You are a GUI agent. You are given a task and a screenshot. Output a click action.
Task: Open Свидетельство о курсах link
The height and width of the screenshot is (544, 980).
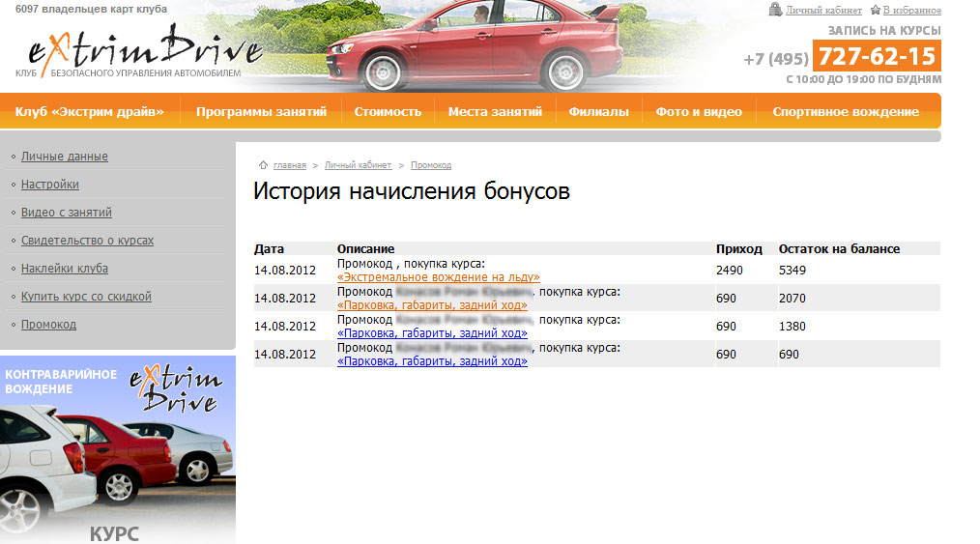click(88, 241)
